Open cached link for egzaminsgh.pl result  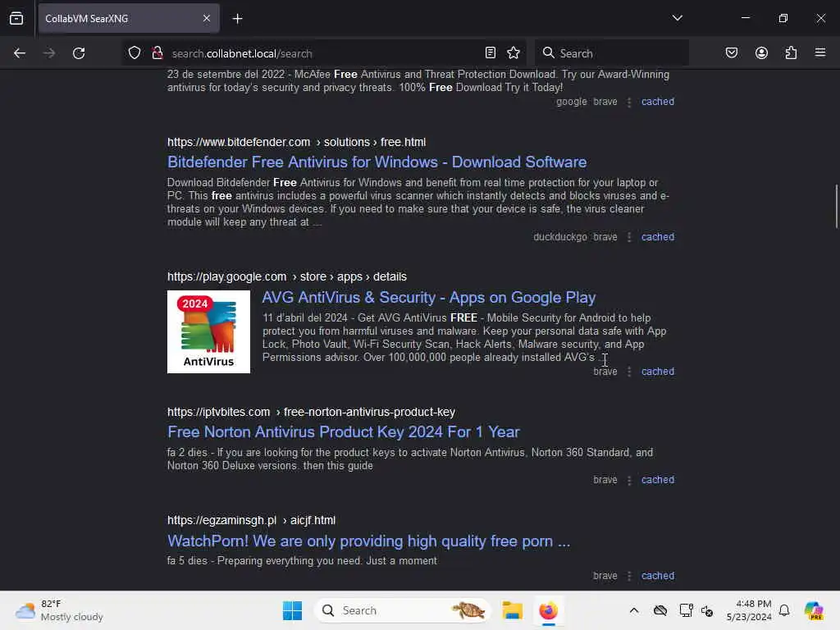[x=657, y=575]
